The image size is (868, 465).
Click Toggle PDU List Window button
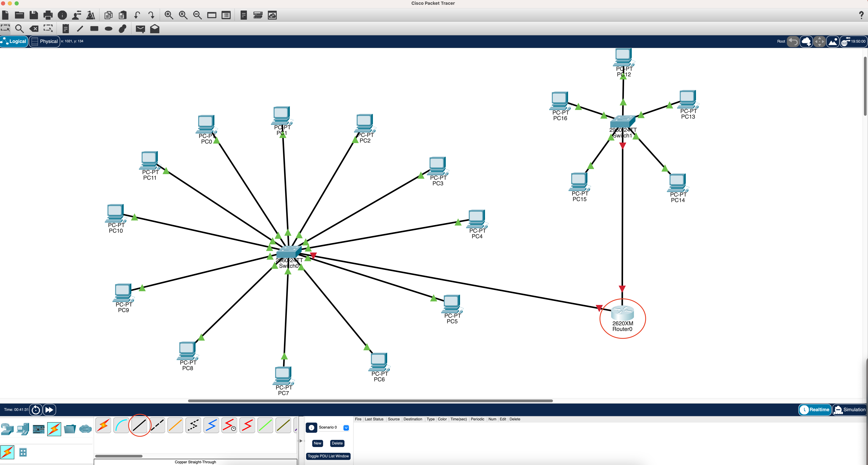328,456
